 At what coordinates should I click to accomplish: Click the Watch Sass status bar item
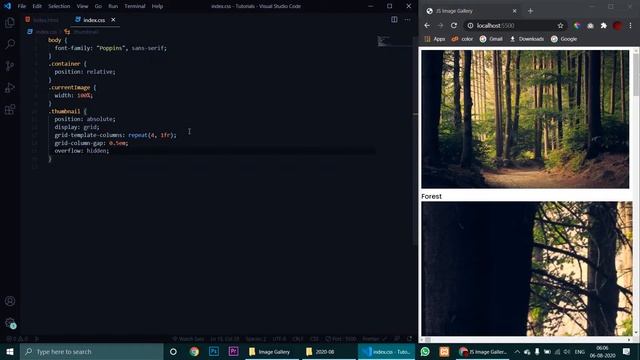point(188,339)
